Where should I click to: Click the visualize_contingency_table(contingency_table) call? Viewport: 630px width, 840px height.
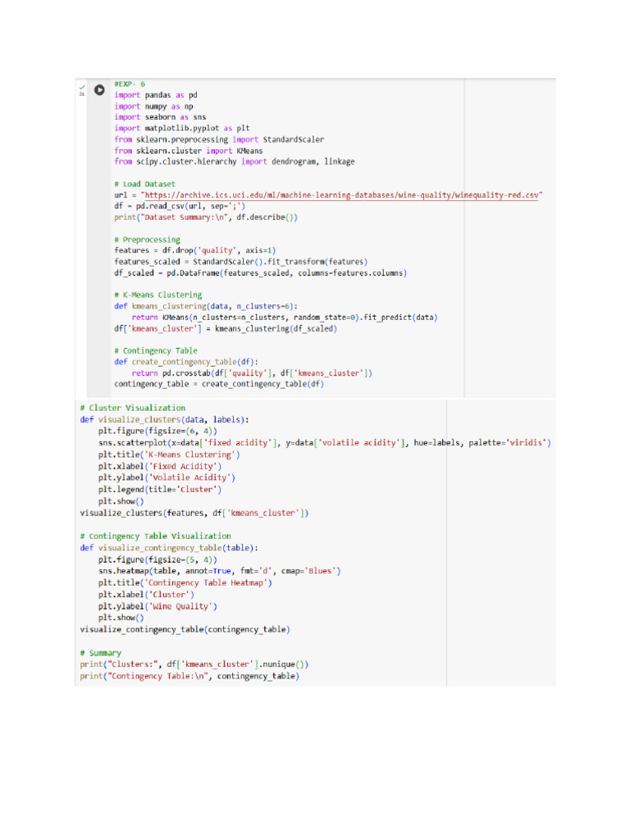(185, 630)
